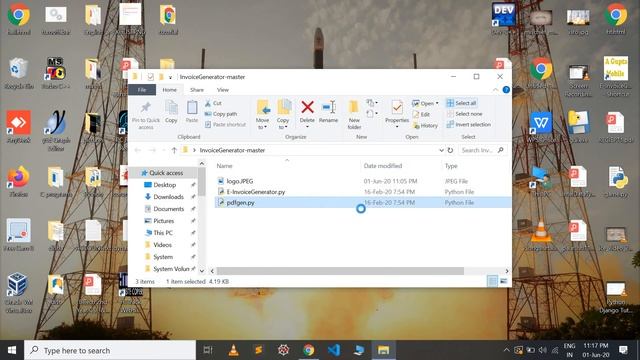
Task: Open VLC from the taskbar
Action: point(233,350)
